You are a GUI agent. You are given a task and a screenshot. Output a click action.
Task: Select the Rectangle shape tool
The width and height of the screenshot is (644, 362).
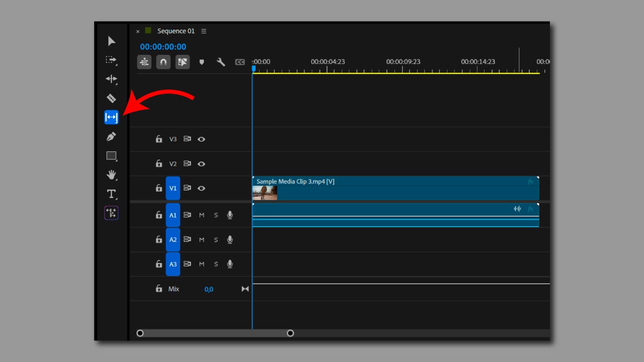click(x=111, y=156)
